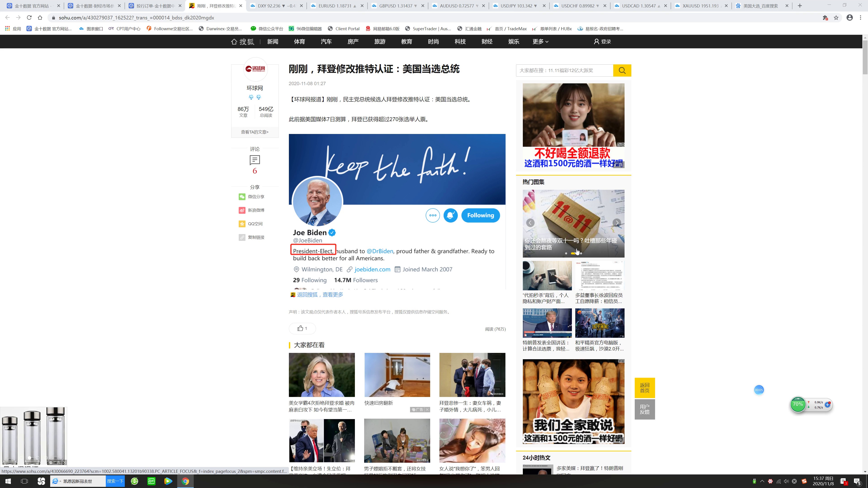
Task: Show next slide in 热门图集 carousel
Action: (x=617, y=223)
